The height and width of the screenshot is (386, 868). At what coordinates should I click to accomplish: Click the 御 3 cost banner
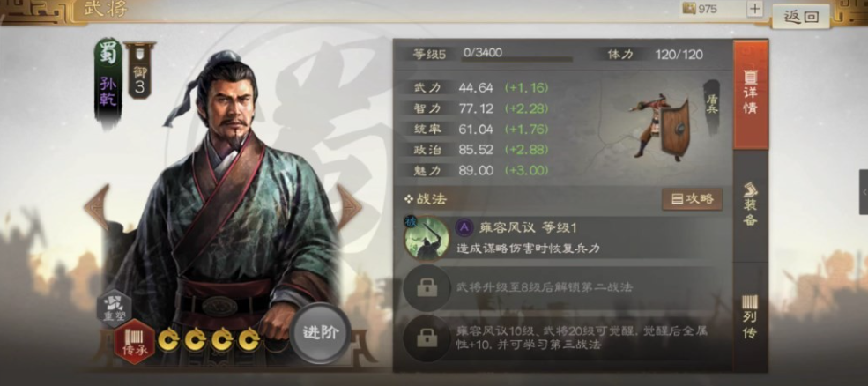click(x=139, y=71)
